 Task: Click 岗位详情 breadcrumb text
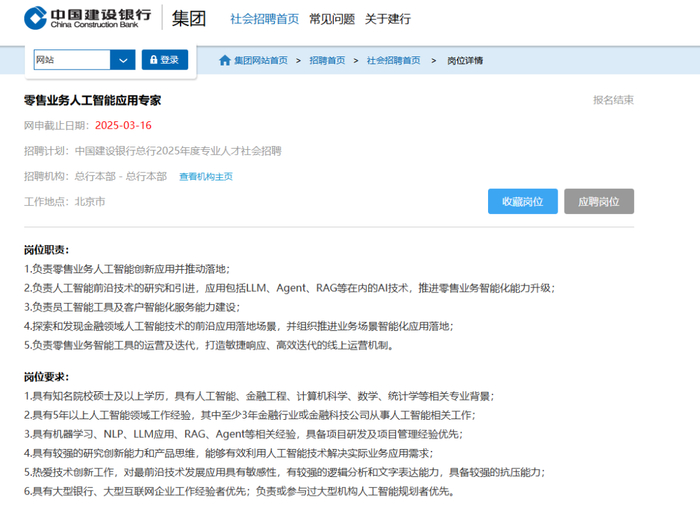pyautogui.click(x=465, y=60)
